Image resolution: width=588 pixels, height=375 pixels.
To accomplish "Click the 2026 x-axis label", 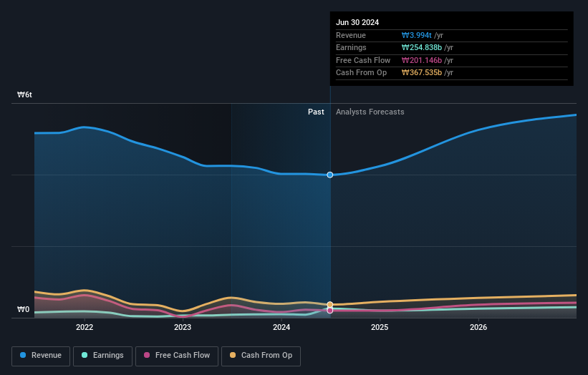I will (x=478, y=328).
